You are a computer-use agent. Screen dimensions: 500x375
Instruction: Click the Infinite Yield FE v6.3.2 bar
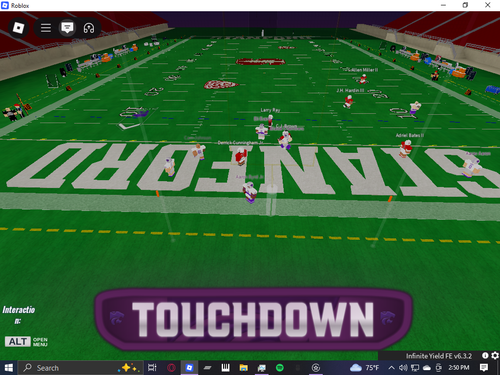439,356
